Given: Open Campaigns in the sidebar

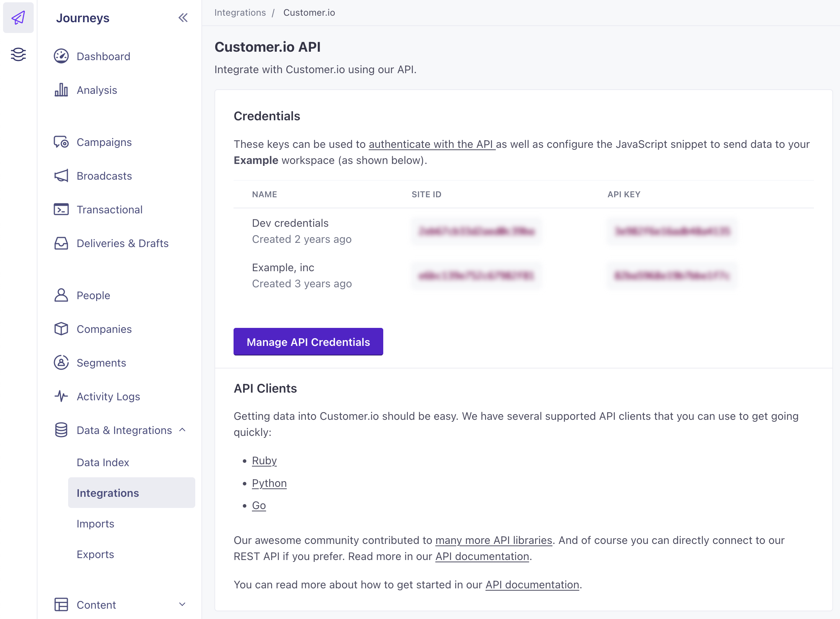Looking at the screenshot, I should [104, 142].
